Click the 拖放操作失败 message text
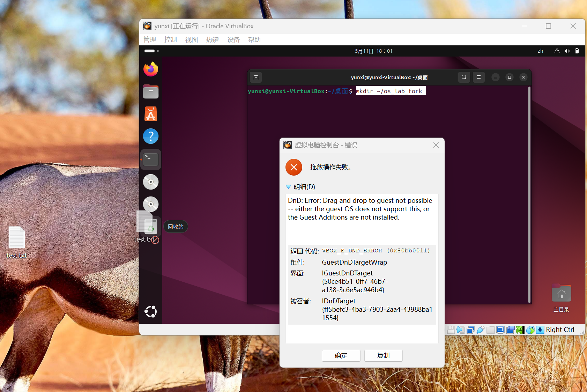 click(331, 167)
